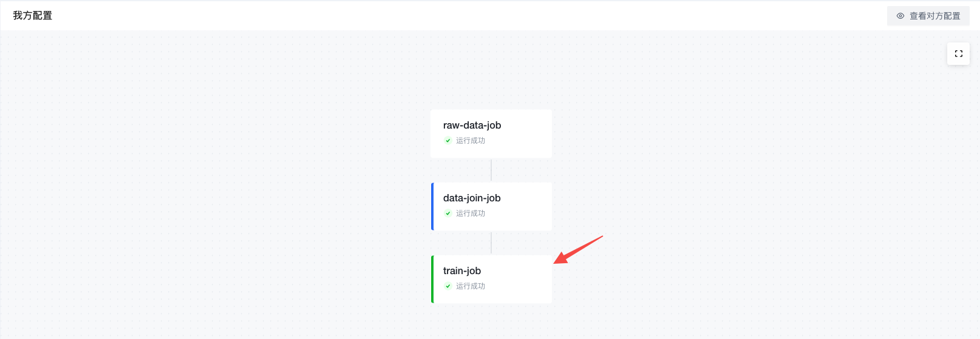Click green left bar of train-job
980x339 pixels.
432,279
